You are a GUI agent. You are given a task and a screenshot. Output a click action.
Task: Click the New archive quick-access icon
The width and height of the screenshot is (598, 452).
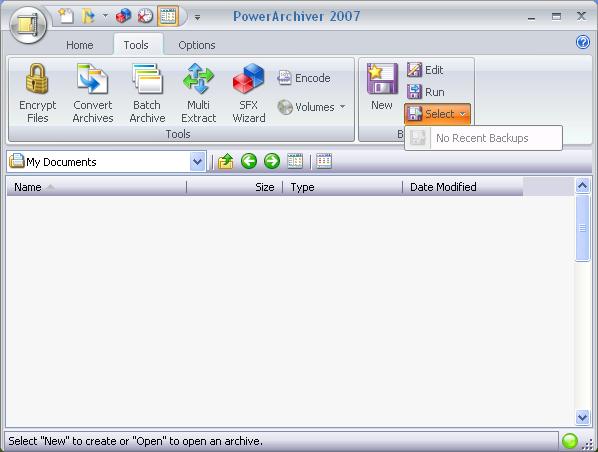[x=66, y=16]
